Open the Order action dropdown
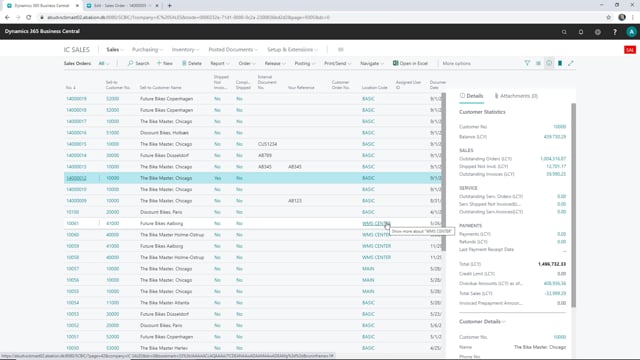 [247, 63]
